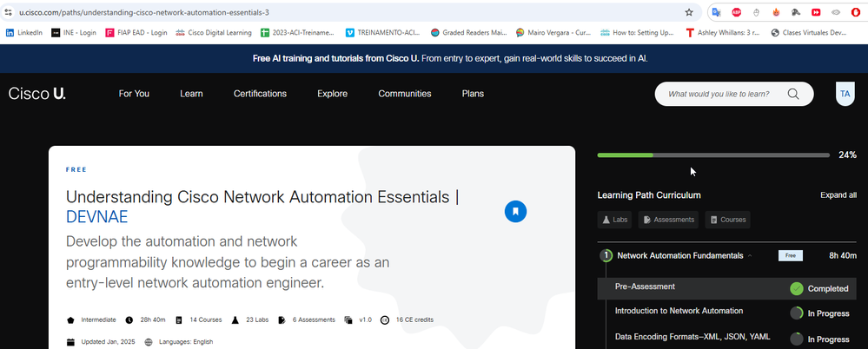The image size is (868, 349).
Task: Open the LinkedIn bookmark
Action: pos(23,33)
